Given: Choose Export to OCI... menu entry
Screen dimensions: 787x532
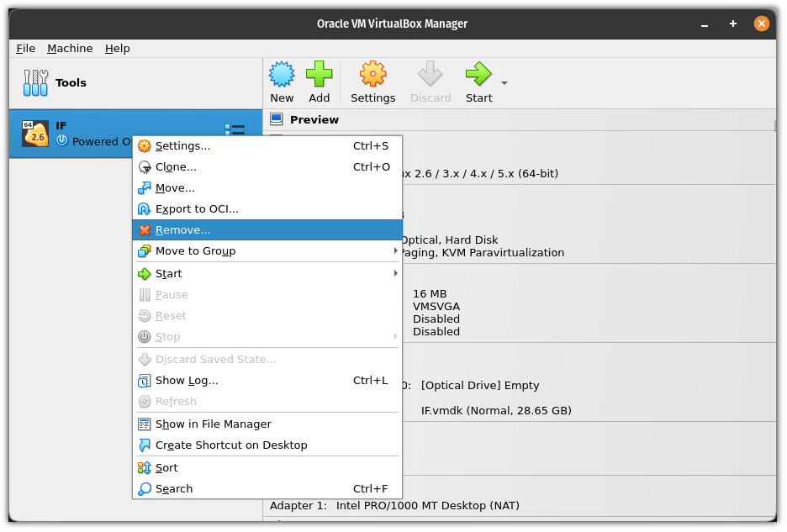Looking at the screenshot, I should coord(197,209).
